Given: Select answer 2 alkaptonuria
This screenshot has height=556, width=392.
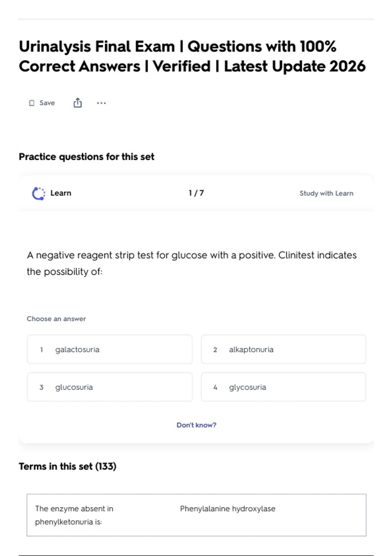Looking at the screenshot, I should 284,349.
